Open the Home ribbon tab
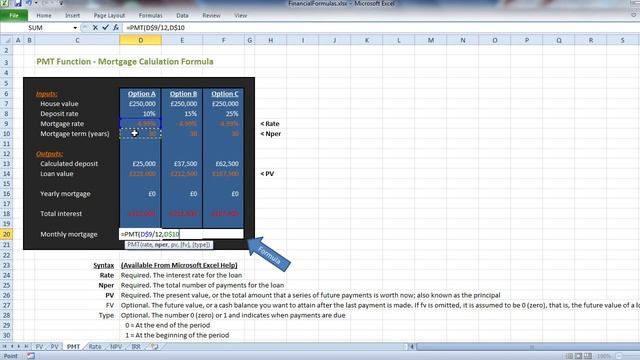 [x=44, y=16]
